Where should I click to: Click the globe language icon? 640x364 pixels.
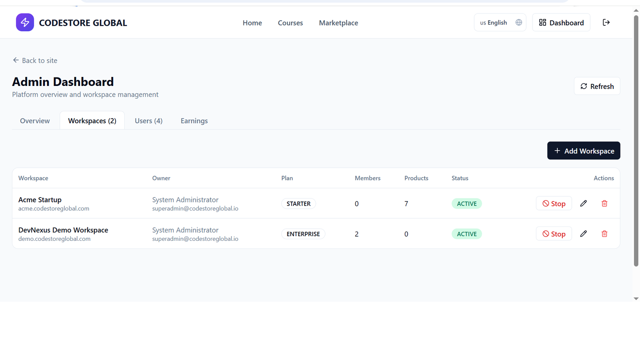tap(519, 22)
